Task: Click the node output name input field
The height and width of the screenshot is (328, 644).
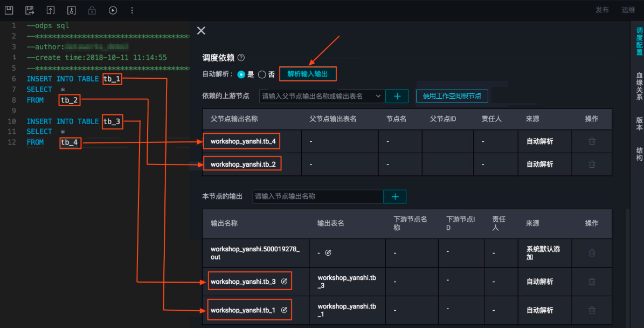Action: 318,196
